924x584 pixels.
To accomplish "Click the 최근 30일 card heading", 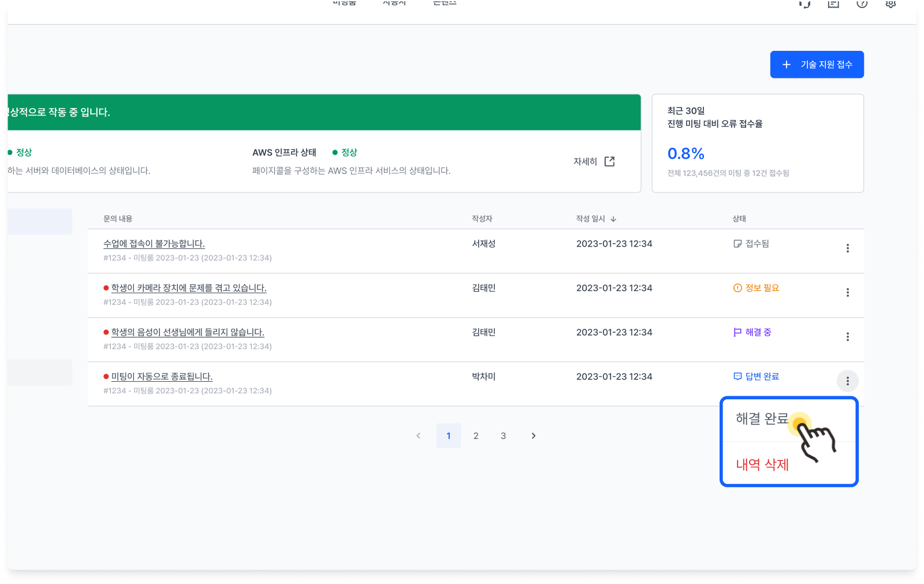I will pos(686,110).
